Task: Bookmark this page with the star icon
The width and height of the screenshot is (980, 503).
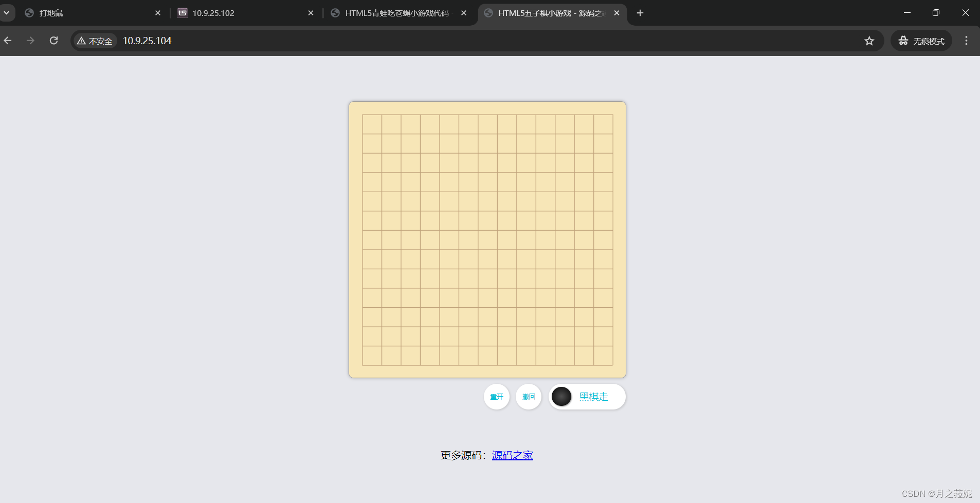Action: [869, 41]
